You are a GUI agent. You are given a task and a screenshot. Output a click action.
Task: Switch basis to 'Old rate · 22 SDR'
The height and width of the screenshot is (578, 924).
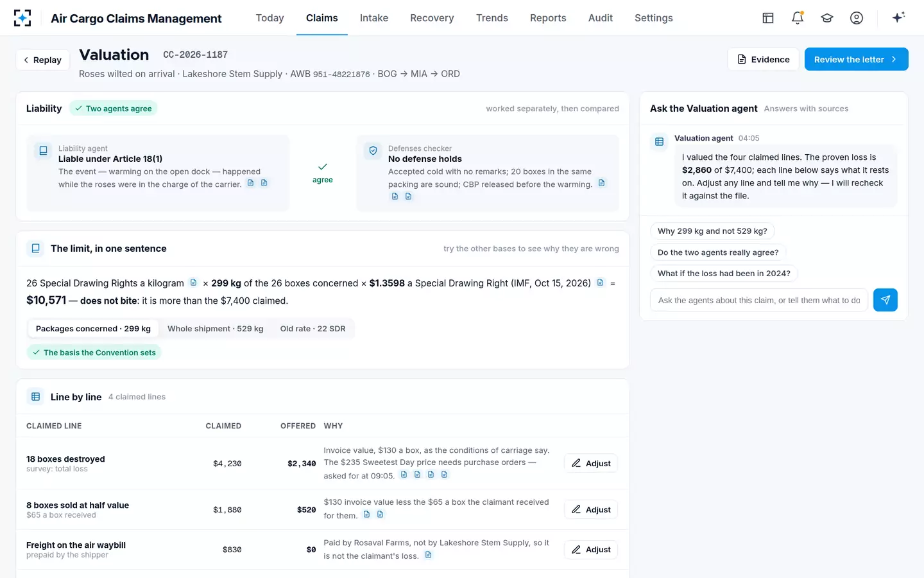pos(312,328)
